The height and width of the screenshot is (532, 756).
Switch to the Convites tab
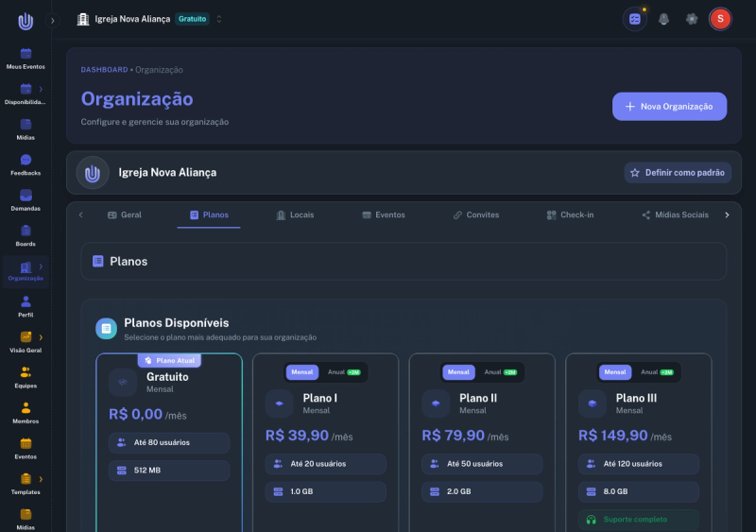pyautogui.click(x=476, y=215)
